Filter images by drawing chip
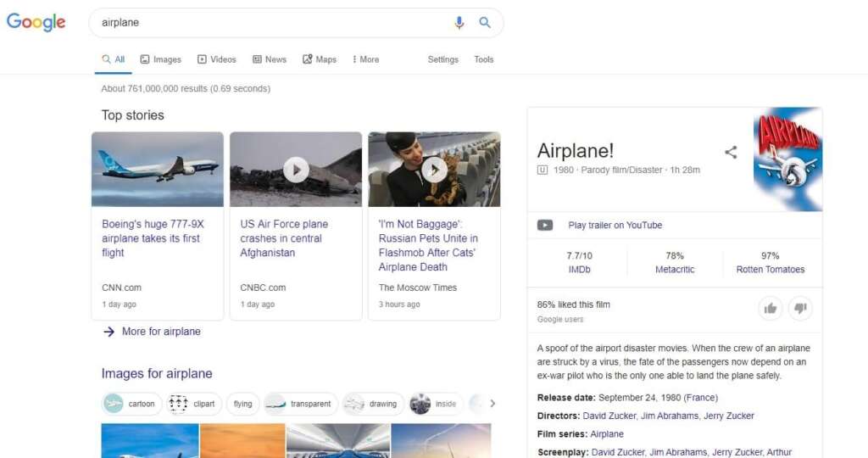The image size is (868, 458). (x=373, y=404)
